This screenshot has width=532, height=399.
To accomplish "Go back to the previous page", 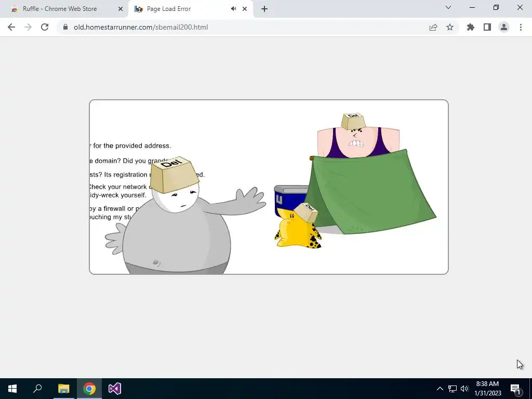I will pos(11,27).
